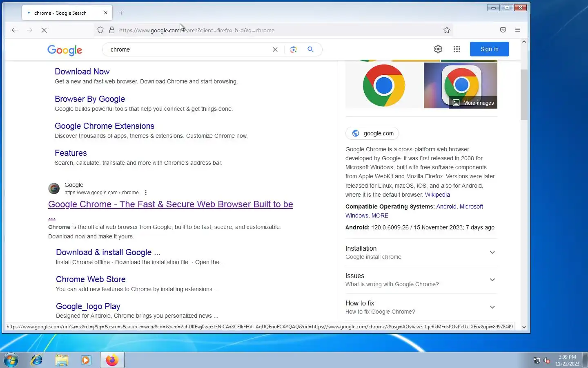
Task: Click the magnifying glass search icon
Action: click(x=311, y=49)
